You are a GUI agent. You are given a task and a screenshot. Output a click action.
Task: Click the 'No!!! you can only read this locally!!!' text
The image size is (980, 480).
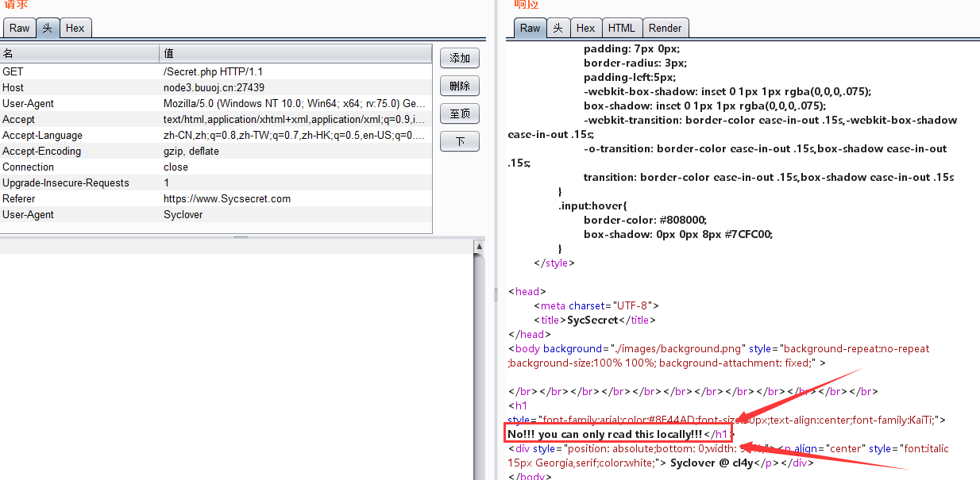click(x=605, y=434)
